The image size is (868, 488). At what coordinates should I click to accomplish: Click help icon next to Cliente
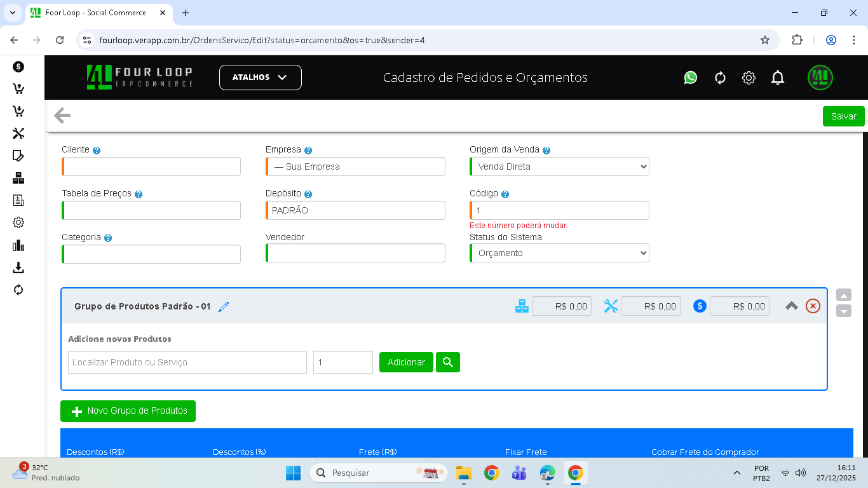(97, 151)
